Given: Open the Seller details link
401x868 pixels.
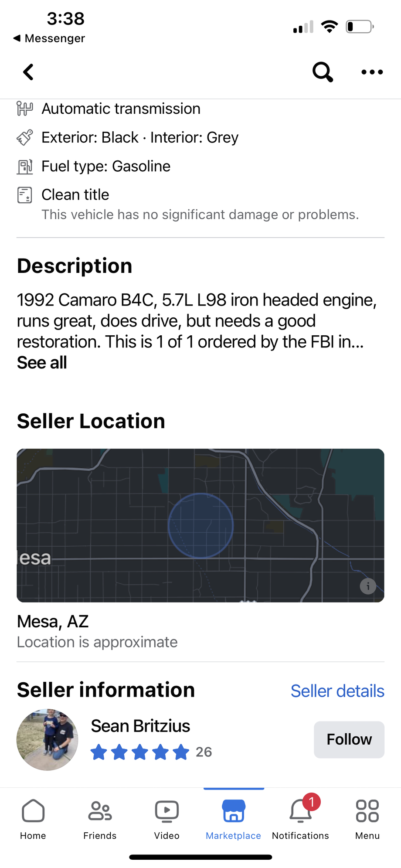Looking at the screenshot, I should (x=337, y=691).
